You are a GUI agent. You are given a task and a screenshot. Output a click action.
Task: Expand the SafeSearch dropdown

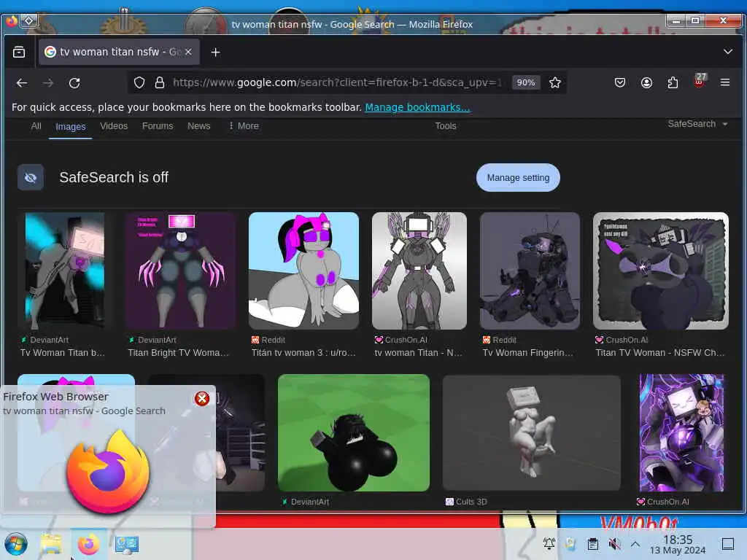[697, 124]
